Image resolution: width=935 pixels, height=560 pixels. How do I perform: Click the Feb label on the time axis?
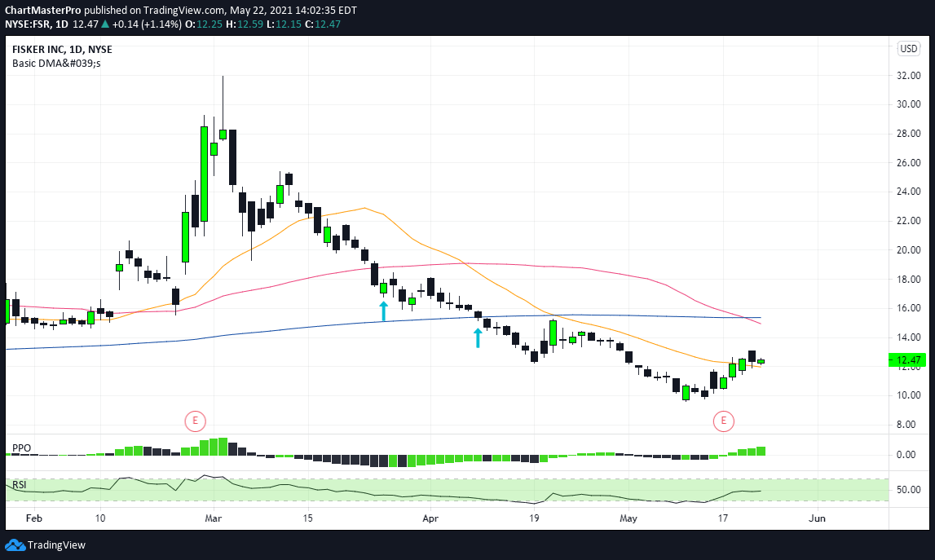point(34,518)
